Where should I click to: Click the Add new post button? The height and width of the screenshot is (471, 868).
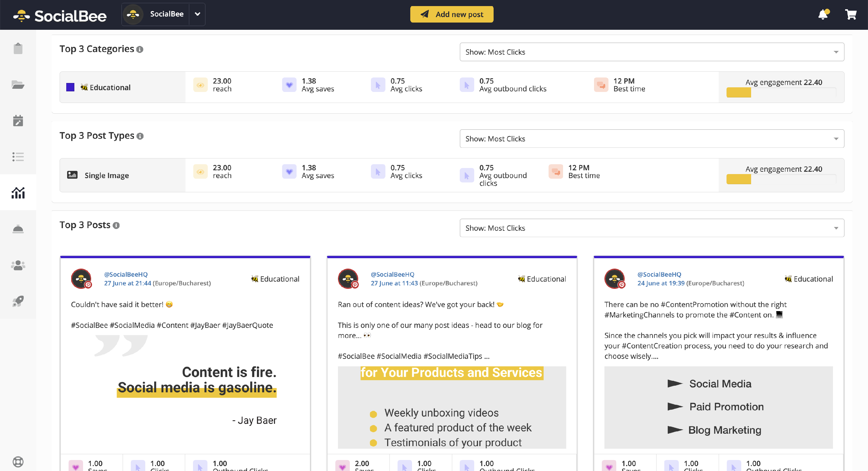(x=452, y=14)
